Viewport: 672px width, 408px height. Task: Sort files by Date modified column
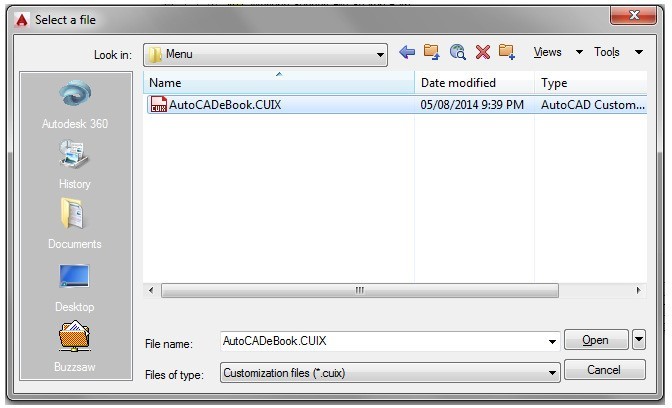(474, 83)
